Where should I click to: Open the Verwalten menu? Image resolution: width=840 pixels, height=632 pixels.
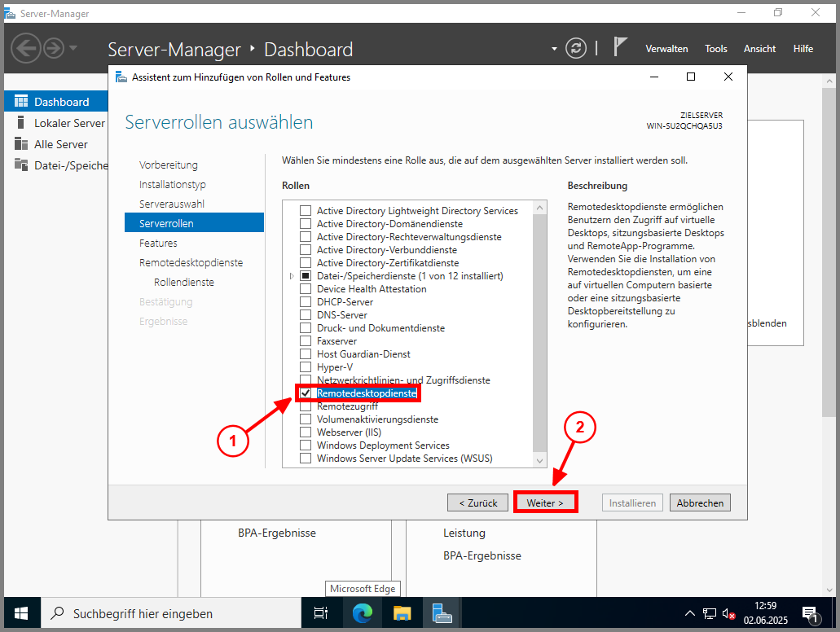[666, 49]
